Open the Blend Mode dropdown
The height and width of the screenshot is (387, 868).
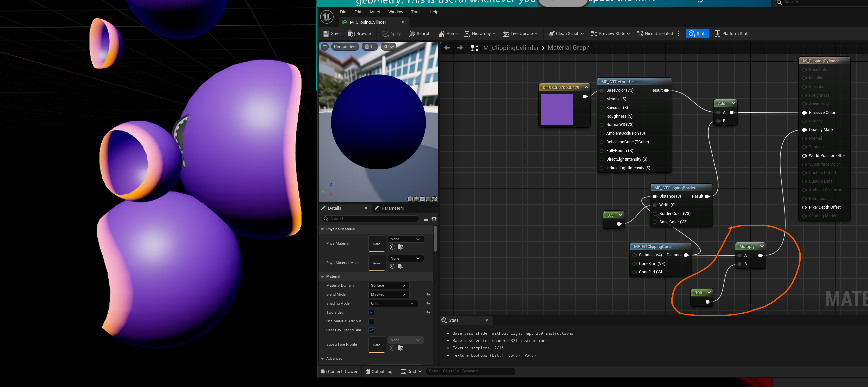(x=388, y=294)
